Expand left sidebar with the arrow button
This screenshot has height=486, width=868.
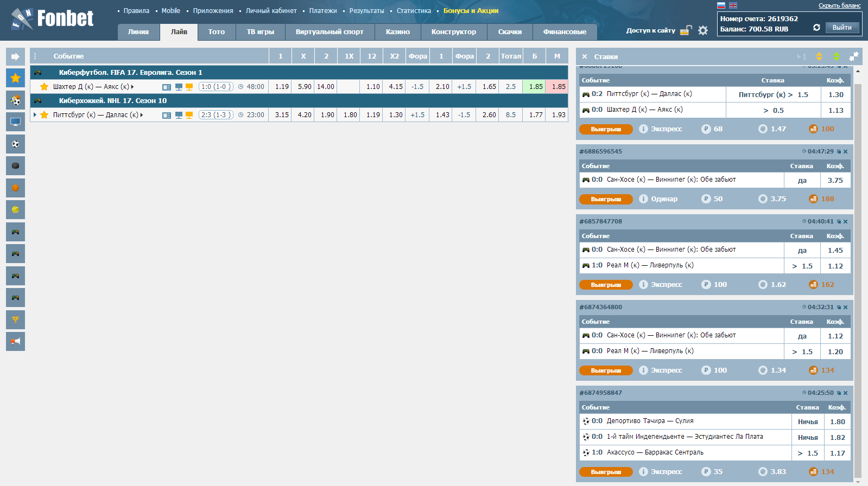15,56
